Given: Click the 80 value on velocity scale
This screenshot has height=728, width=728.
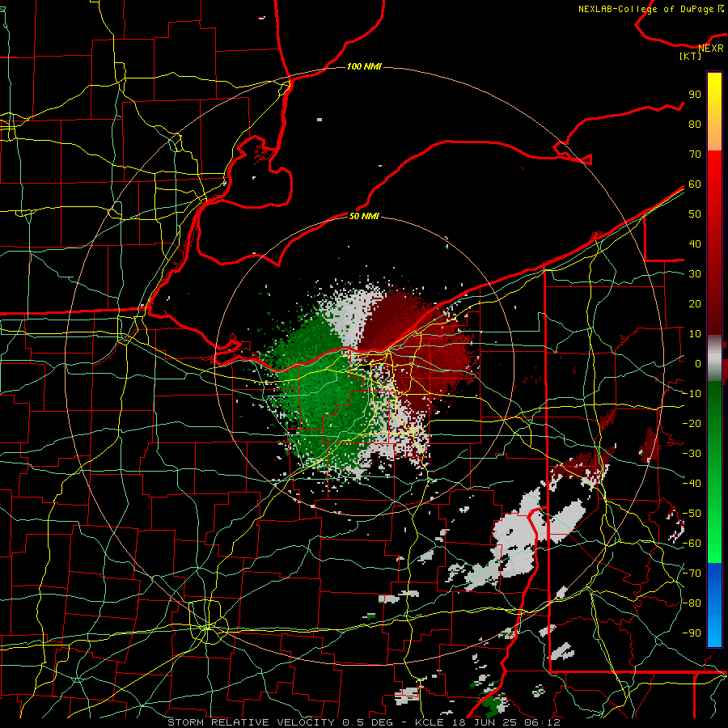Looking at the screenshot, I should [695, 125].
